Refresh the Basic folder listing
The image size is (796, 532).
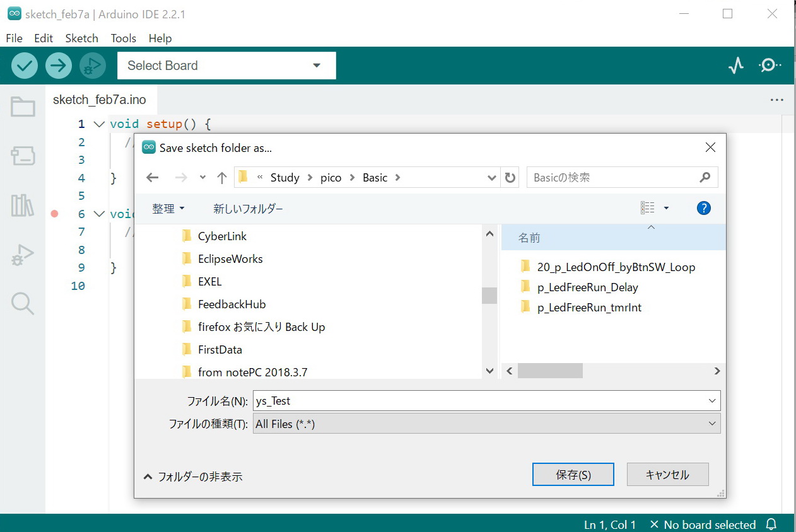click(x=510, y=178)
